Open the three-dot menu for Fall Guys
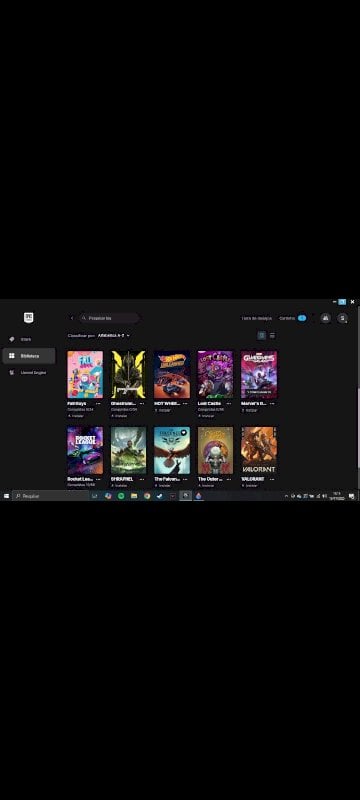Screen dimensions: 360x800 (98, 404)
